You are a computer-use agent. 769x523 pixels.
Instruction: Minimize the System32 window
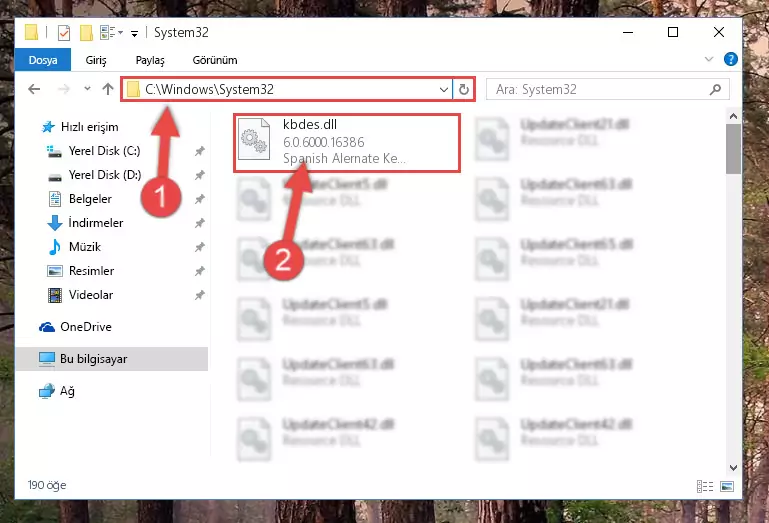point(628,32)
